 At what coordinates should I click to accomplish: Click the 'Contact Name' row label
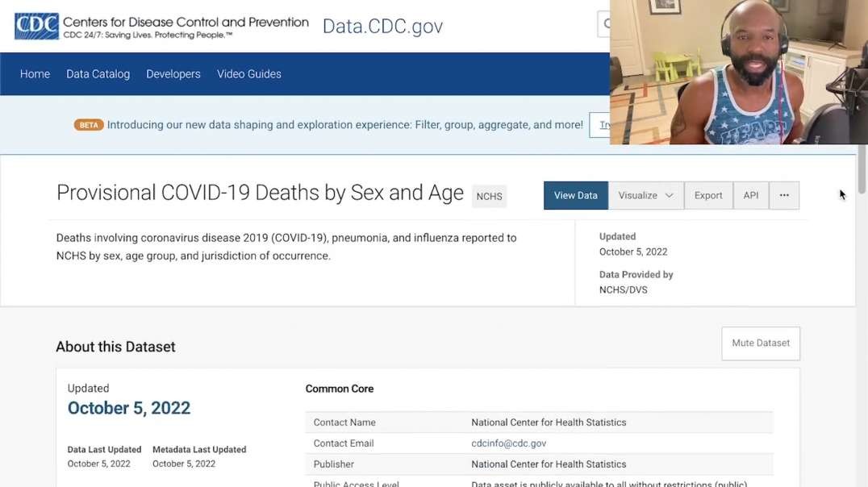[344, 422]
